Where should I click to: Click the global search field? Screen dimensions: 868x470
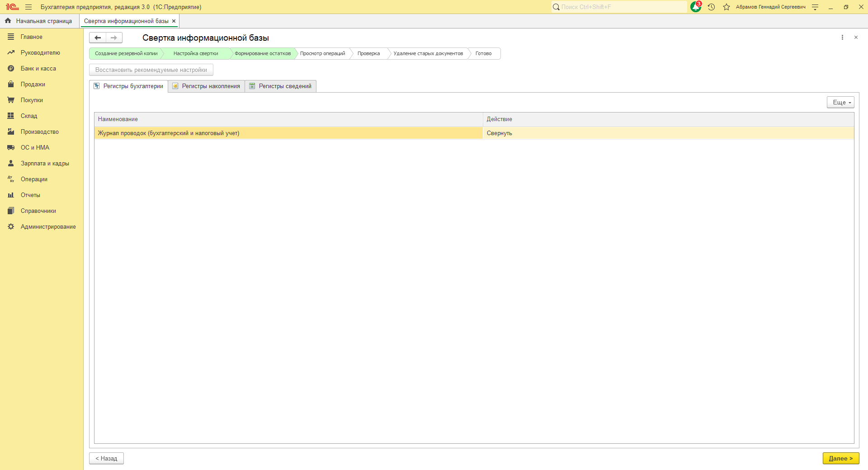click(619, 7)
